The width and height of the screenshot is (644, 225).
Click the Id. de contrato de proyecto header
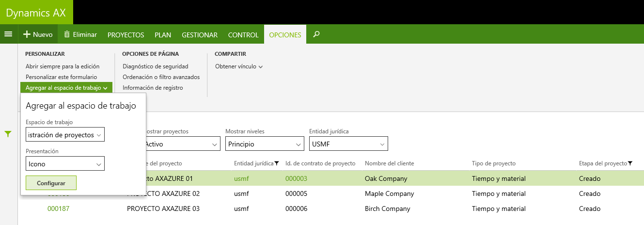pos(320,163)
